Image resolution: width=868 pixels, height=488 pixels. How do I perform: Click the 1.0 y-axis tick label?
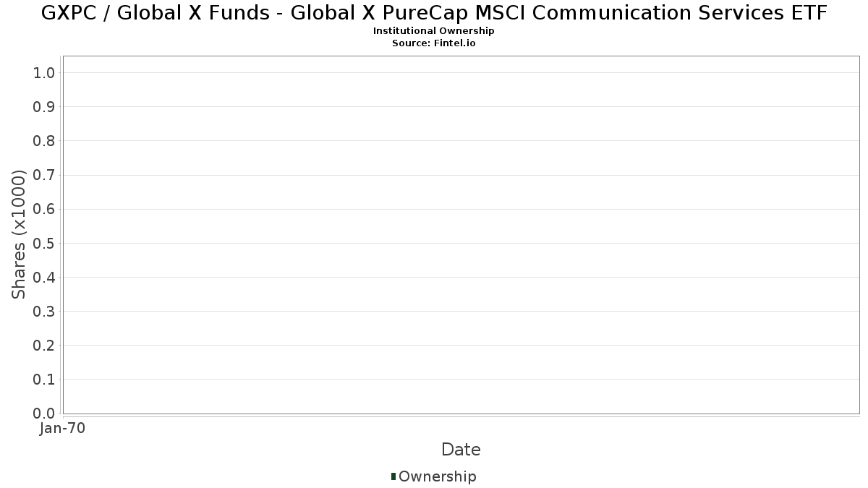pos(44,73)
